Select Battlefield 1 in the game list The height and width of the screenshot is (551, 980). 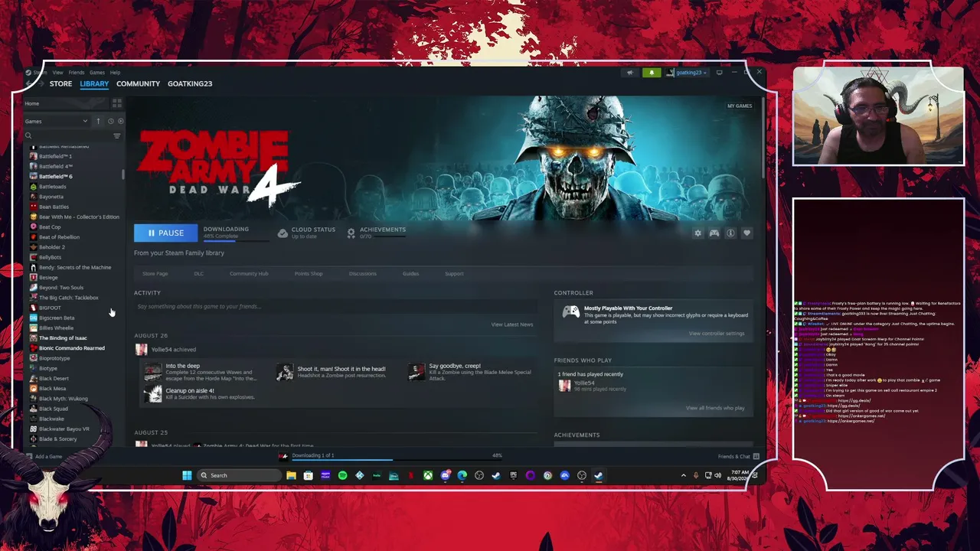tap(55, 156)
